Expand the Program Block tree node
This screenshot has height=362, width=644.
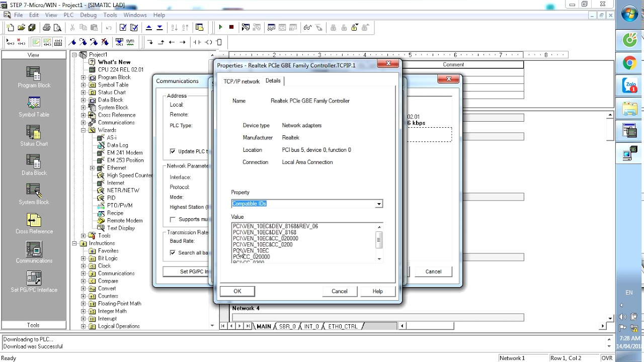point(84,77)
